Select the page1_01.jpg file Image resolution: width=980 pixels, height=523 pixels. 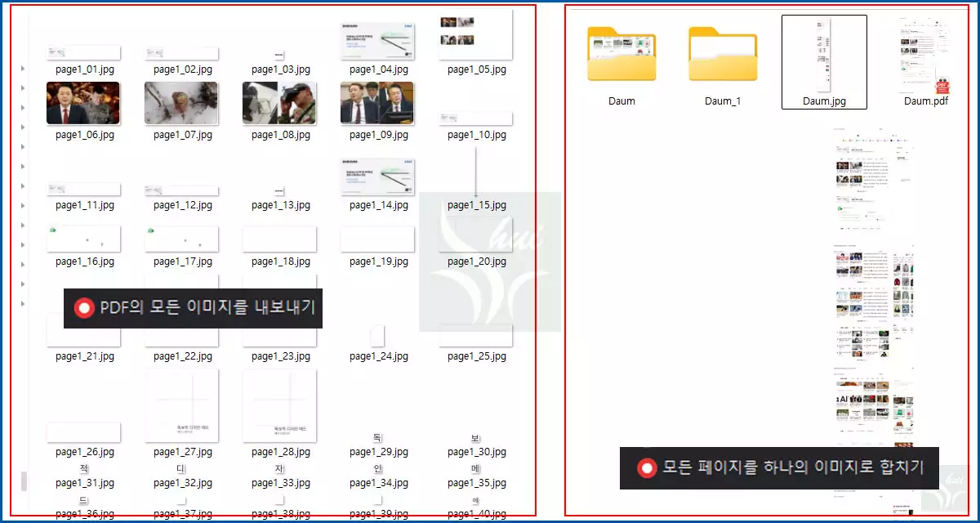(x=83, y=51)
